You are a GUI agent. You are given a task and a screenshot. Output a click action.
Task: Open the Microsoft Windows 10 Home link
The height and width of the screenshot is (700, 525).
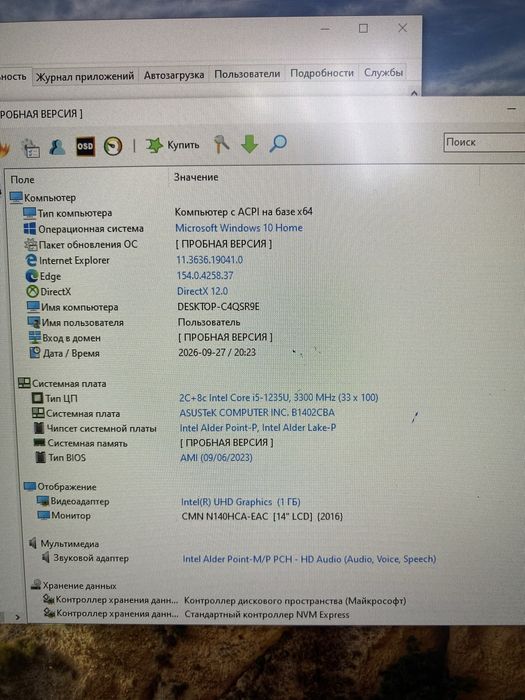tap(239, 228)
